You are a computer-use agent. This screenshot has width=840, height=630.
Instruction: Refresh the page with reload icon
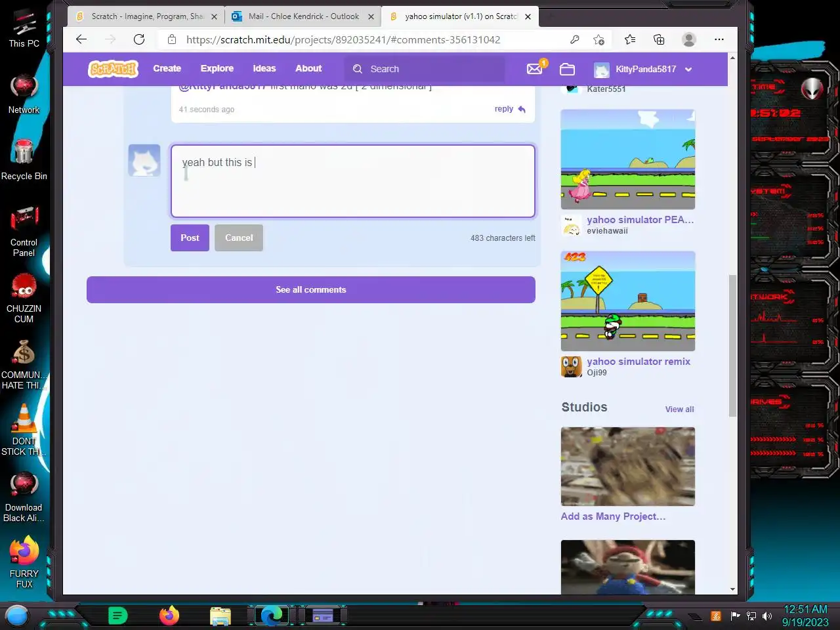pyautogui.click(x=139, y=39)
